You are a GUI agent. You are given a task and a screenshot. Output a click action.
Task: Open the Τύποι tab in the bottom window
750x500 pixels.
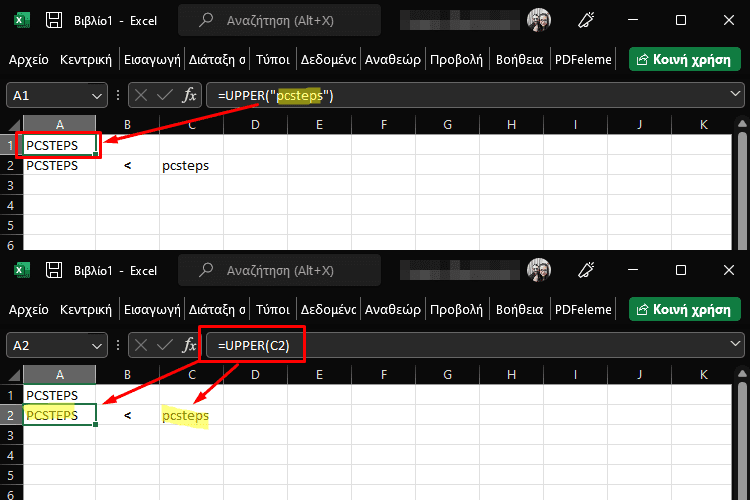[273, 310]
